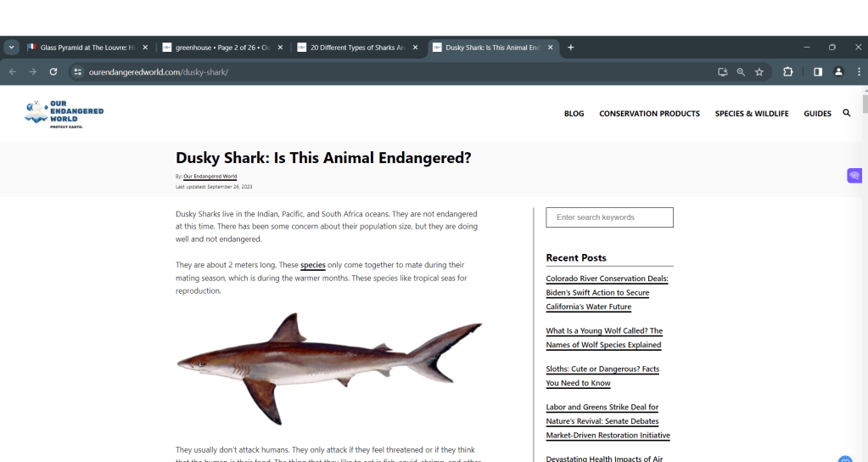Click the user profile icon
868x462 pixels.
(838, 72)
